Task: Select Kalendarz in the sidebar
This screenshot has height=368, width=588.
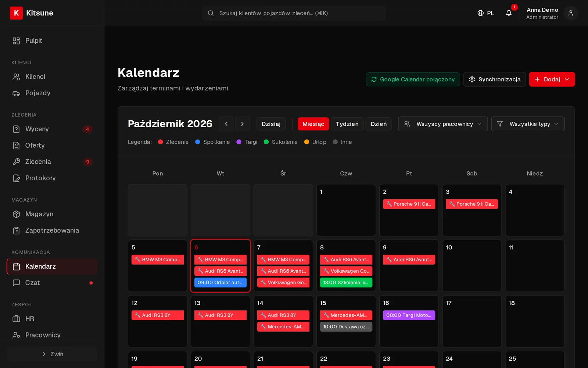Action: coord(52,266)
